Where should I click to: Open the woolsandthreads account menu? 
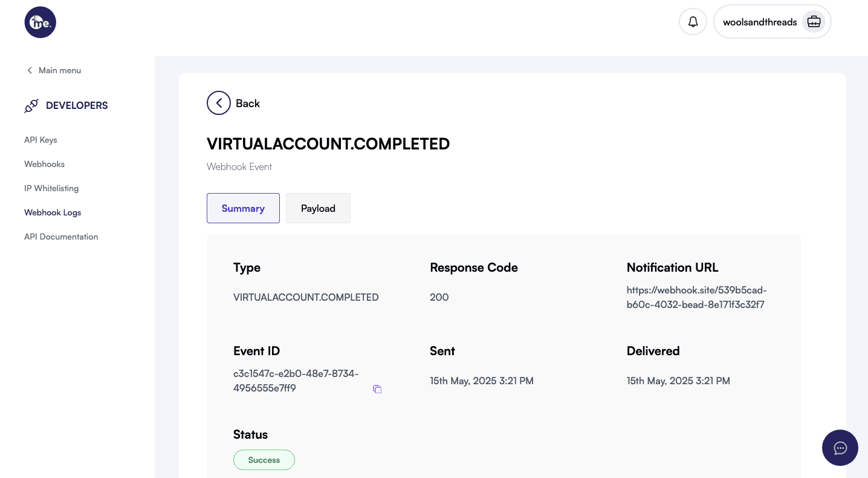pos(772,22)
